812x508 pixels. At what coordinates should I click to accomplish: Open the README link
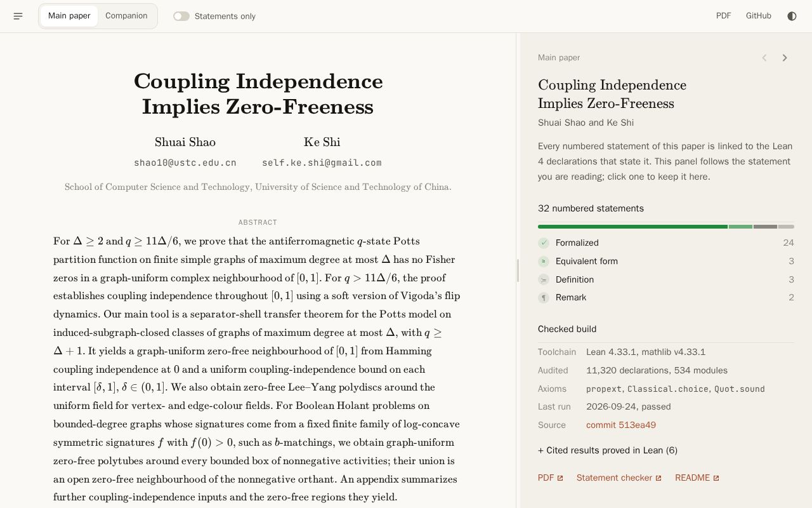tap(697, 478)
